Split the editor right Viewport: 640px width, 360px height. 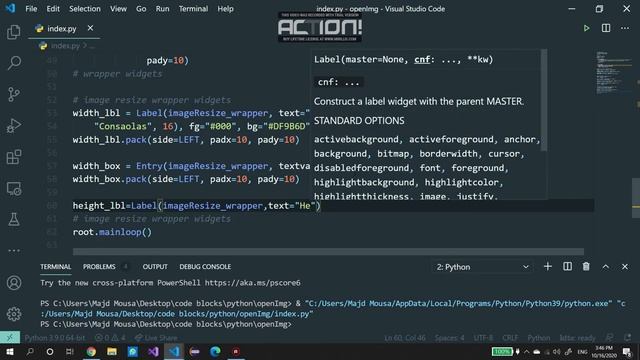pyautogui.click(x=606, y=28)
